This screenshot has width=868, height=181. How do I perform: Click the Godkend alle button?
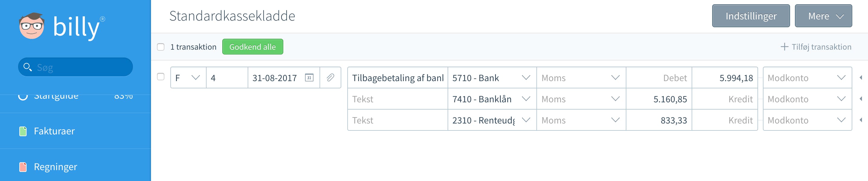pos(252,47)
